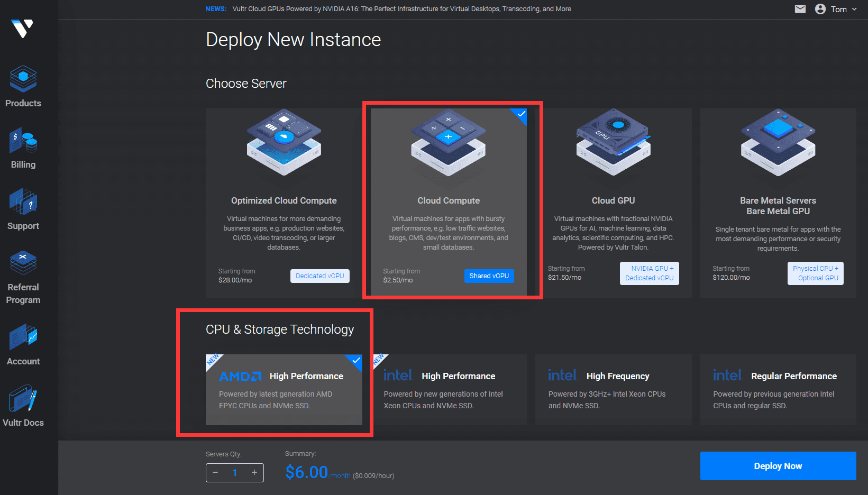Click the Intel logo on High Frequency card
Viewport: 868px width, 495px height.
coord(563,375)
